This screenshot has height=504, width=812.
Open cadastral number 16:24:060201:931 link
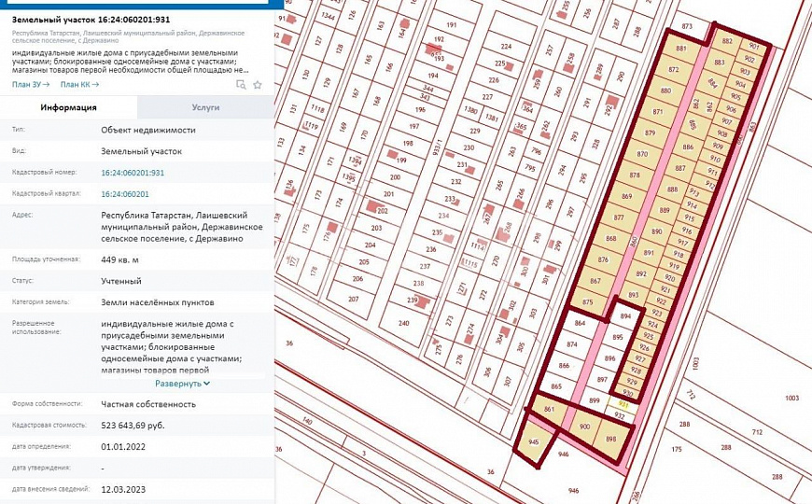click(133, 173)
